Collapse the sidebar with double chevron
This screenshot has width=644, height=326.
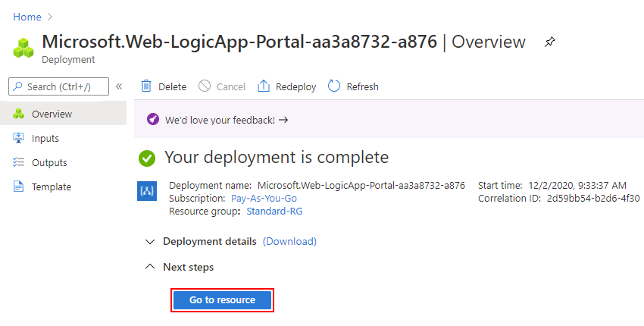click(119, 86)
